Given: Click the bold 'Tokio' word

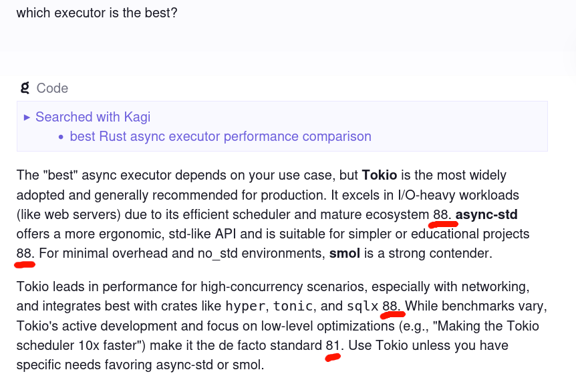Looking at the screenshot, I should [380, 176].
